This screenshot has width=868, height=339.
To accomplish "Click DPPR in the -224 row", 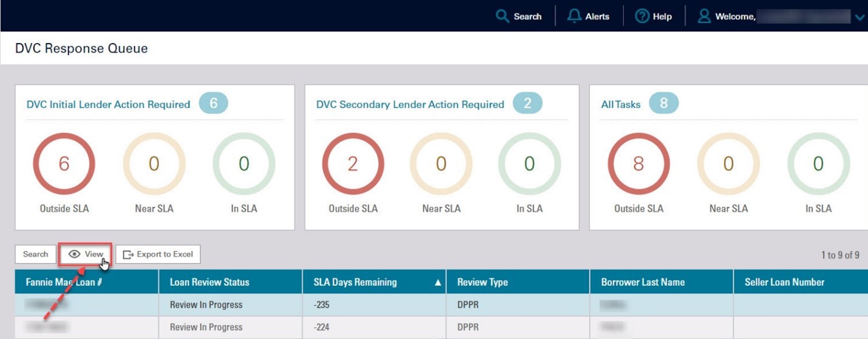I will pos(468,327).
